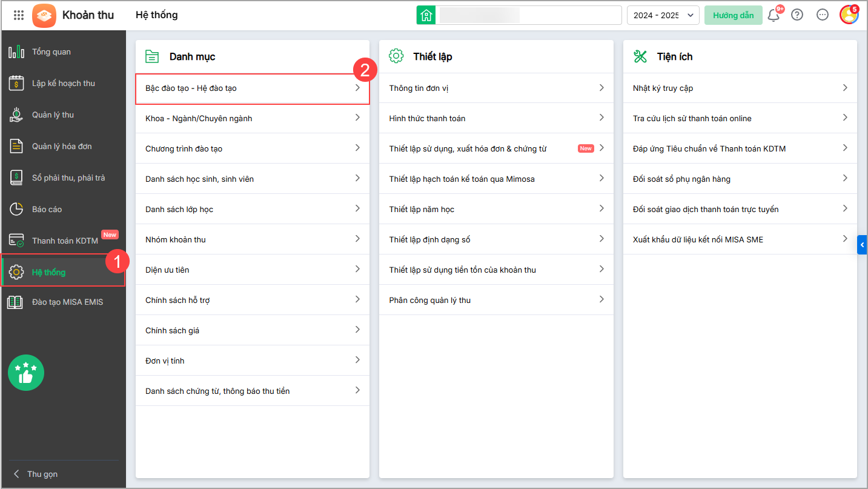Open the help question mark icon

(x=797, y=15)
